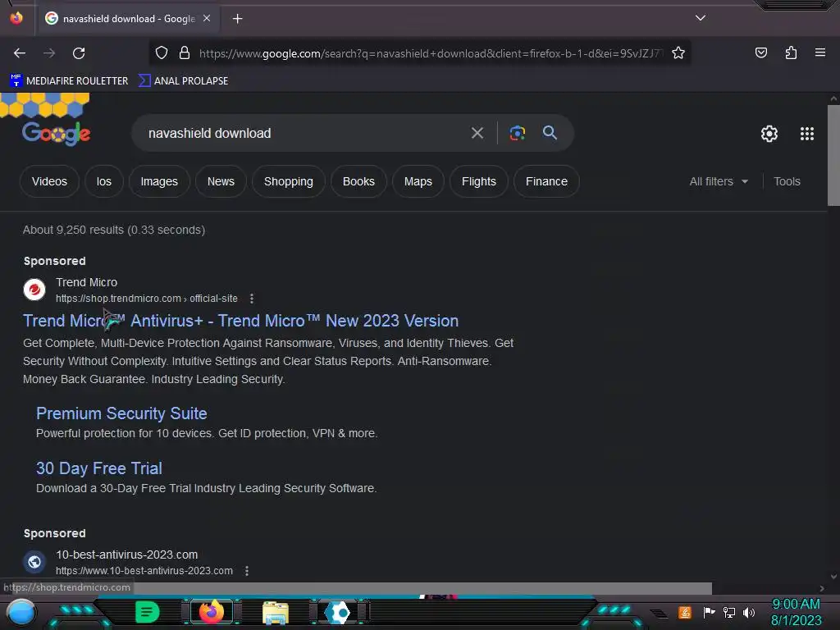Screen dimensions: 840x630
Task: Open the network tray icon
Action: (729, 612)
